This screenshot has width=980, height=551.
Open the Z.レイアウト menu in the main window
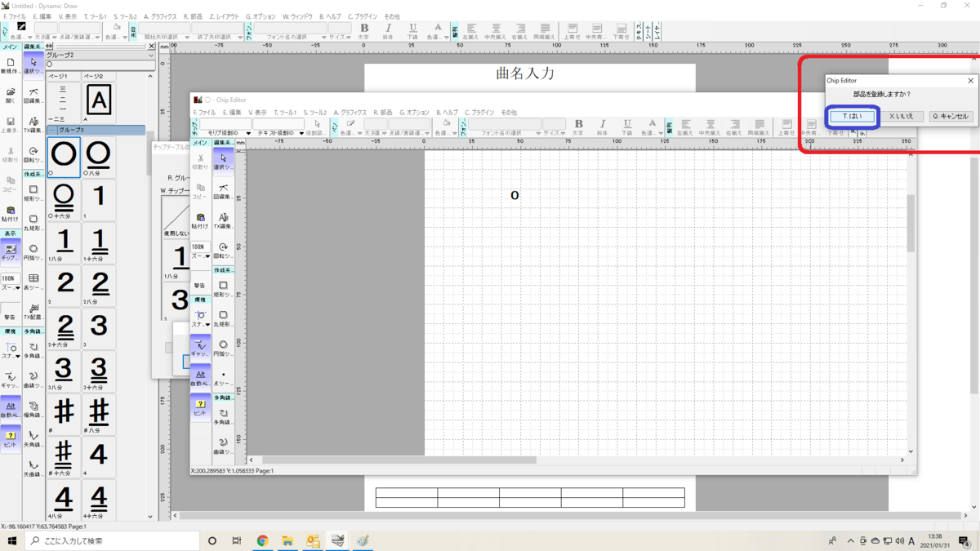(225, 16)
